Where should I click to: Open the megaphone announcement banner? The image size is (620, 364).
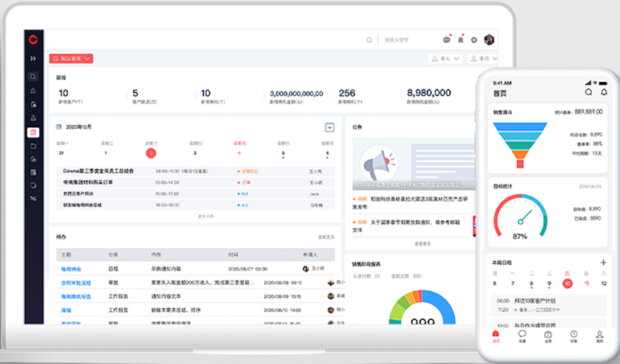click(414, 164)
